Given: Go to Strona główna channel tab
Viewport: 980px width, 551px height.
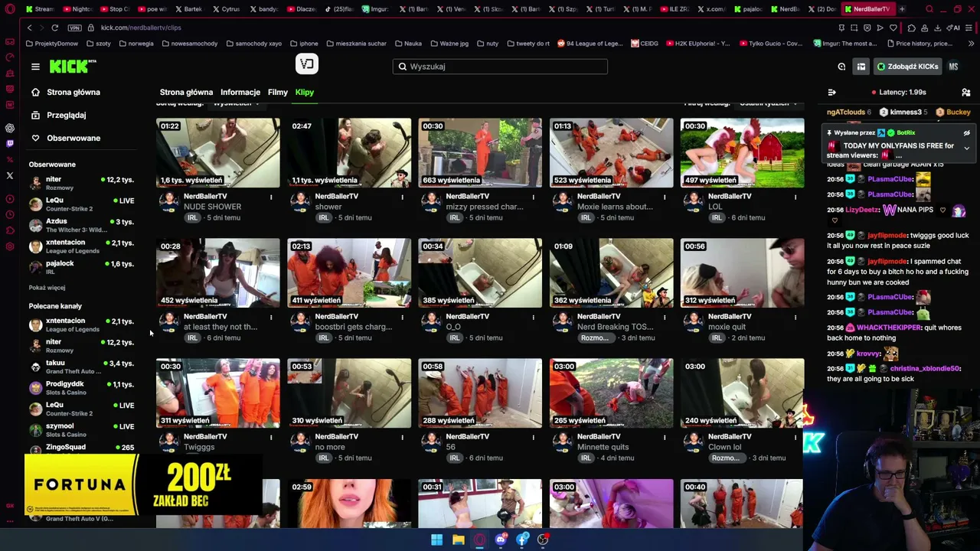Looking at the screenshot, I should click(x=186, y=93).
